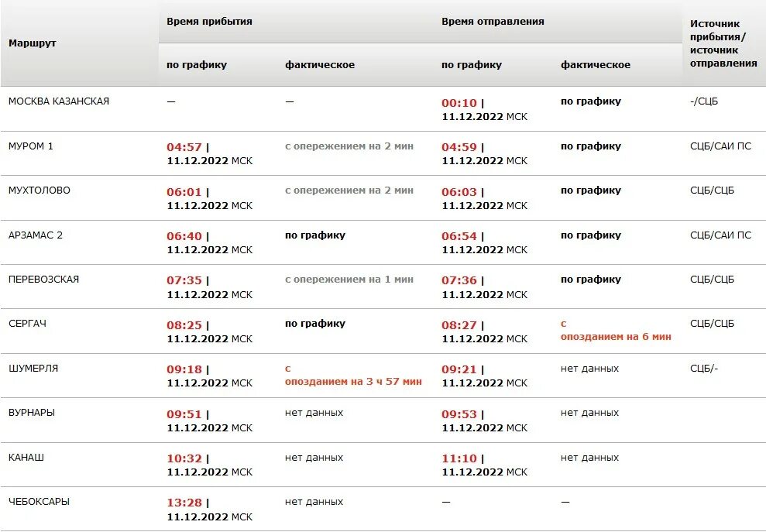This screenshot has height=532, width=766.
Task: Select the 13:28 scheduled arrival time
Action: 184,503
